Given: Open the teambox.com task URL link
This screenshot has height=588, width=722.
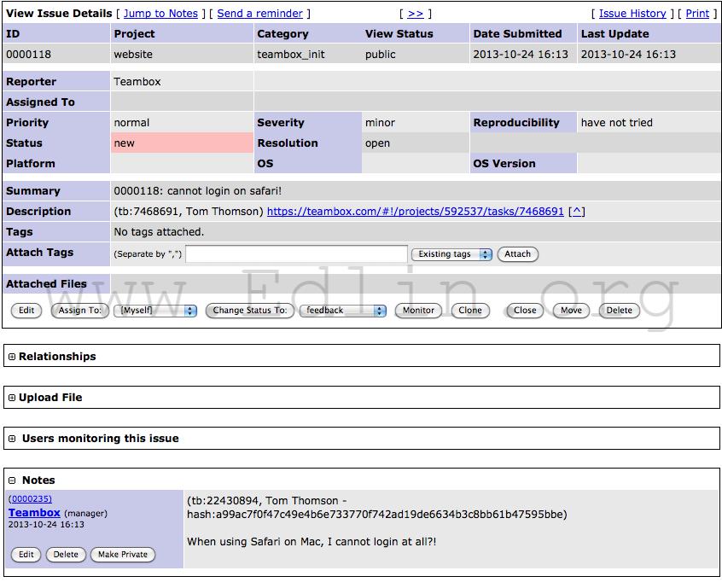Looking at the screenshot, I should click(x=416, y=212).
